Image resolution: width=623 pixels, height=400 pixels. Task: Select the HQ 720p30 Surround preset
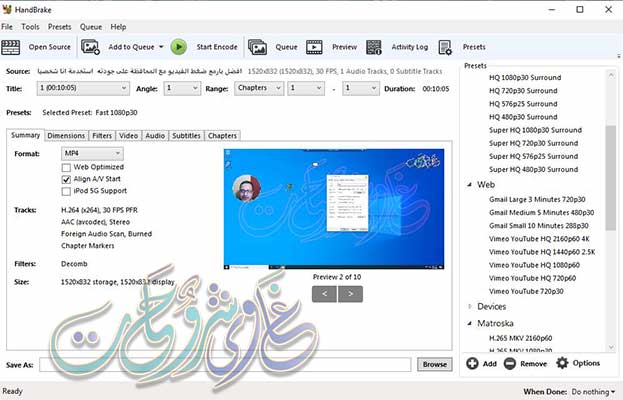(523, 91)
